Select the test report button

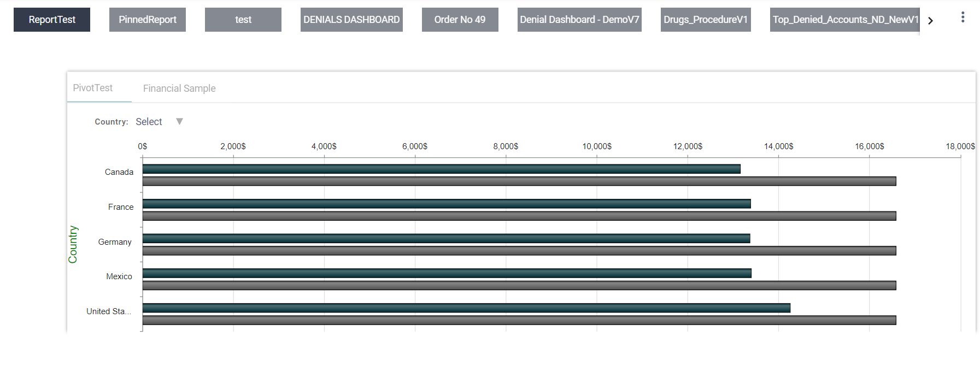(243, 20)
